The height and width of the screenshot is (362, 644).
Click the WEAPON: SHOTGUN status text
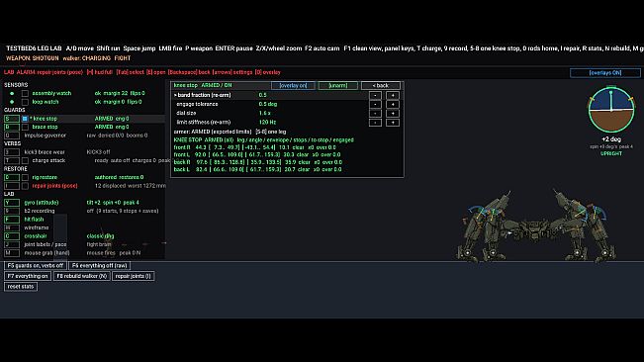(x=33, y=58)
